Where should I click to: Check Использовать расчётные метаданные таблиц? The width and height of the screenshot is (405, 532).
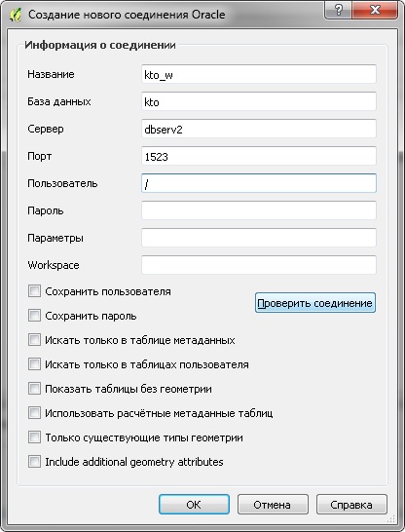tap(34, 413)
